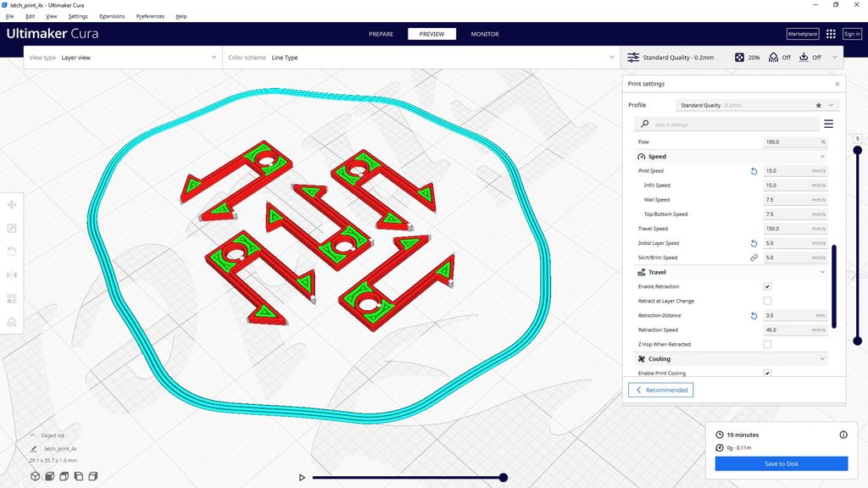Viewport: 868px width, 488px height.
Task: Enable Retract at Layer Change
Action: (767, 301)
